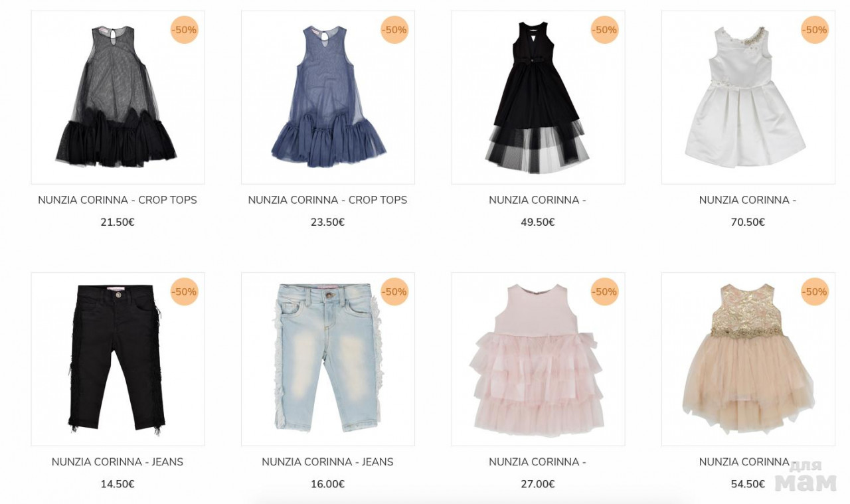Click the -50% badge on long black dress
The width and height of the screenshot is (850, 504).
[604, 30]
